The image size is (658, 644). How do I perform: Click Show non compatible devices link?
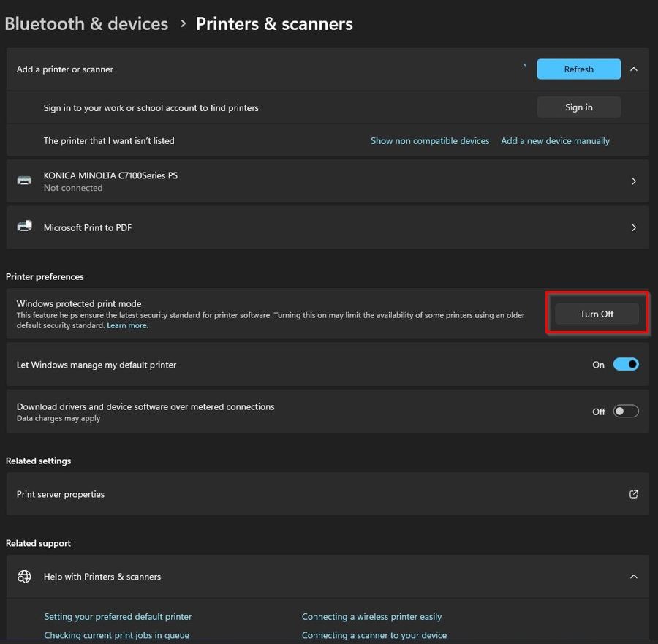[x=430, y=141]
